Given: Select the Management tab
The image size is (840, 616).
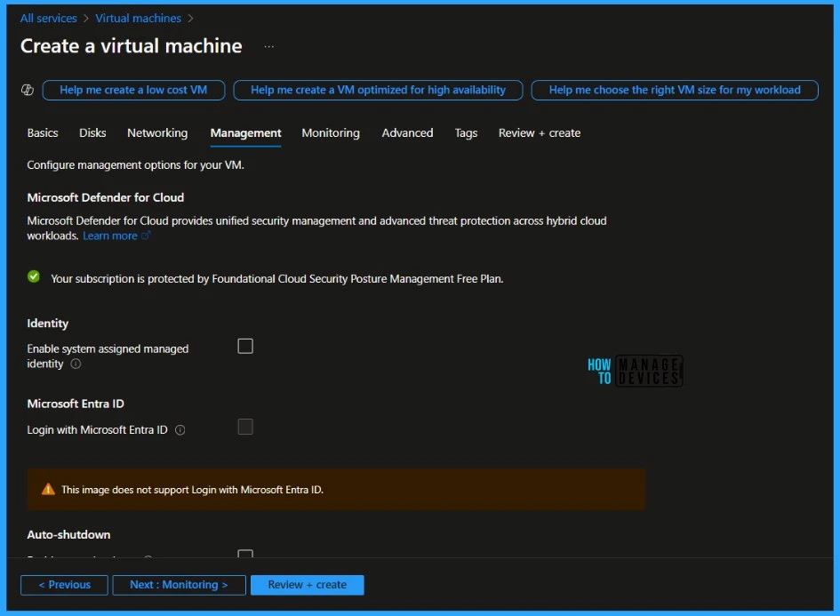Looking at the screenshot, I should (245, 133).
